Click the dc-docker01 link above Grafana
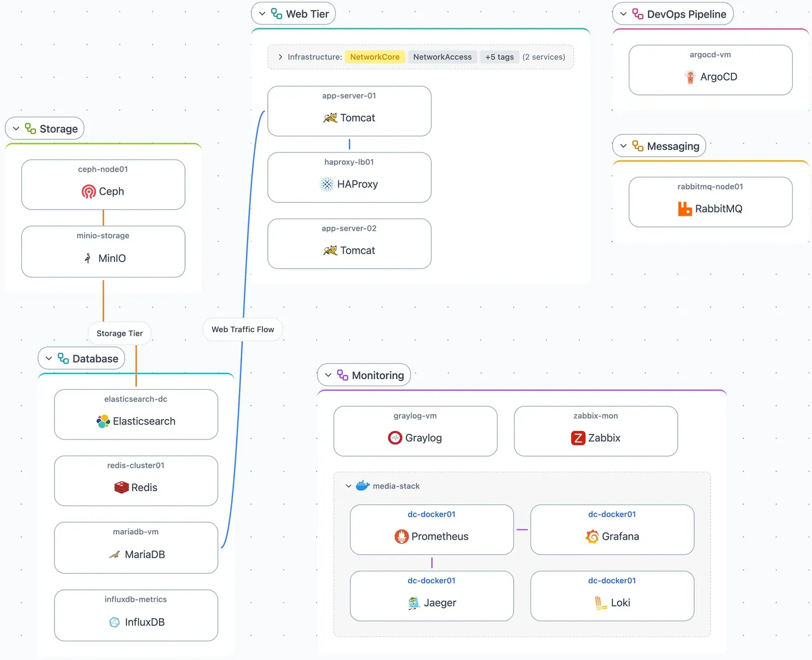Image resolution: width=812 pixels, height=660 pixels. pos(612,514)
